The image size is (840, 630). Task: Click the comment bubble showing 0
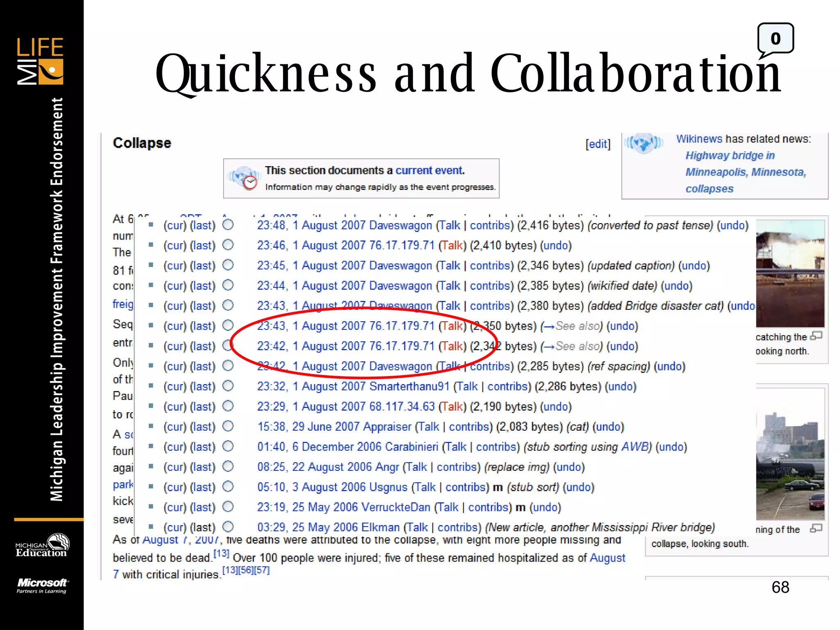775,40
